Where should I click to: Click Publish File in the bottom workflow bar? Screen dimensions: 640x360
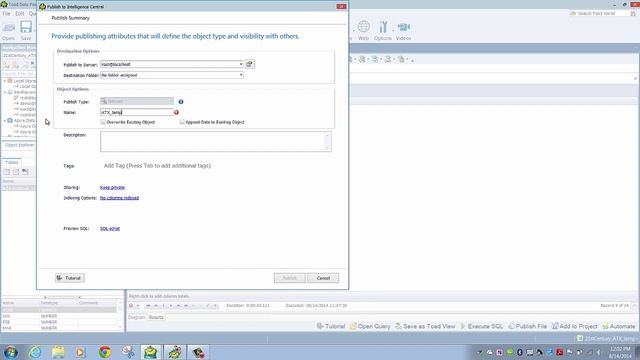[x=527, y=326]
